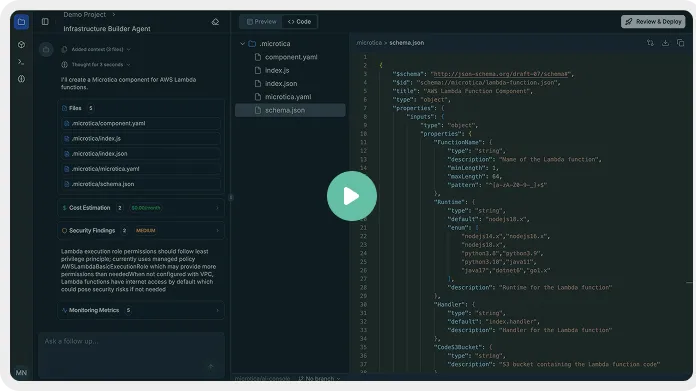The height and width of the screenshot is (391, 696).
Task: Open .microtica/microtica.yaml in Files list
Action: pyautogui.click(x=141, y=169)
